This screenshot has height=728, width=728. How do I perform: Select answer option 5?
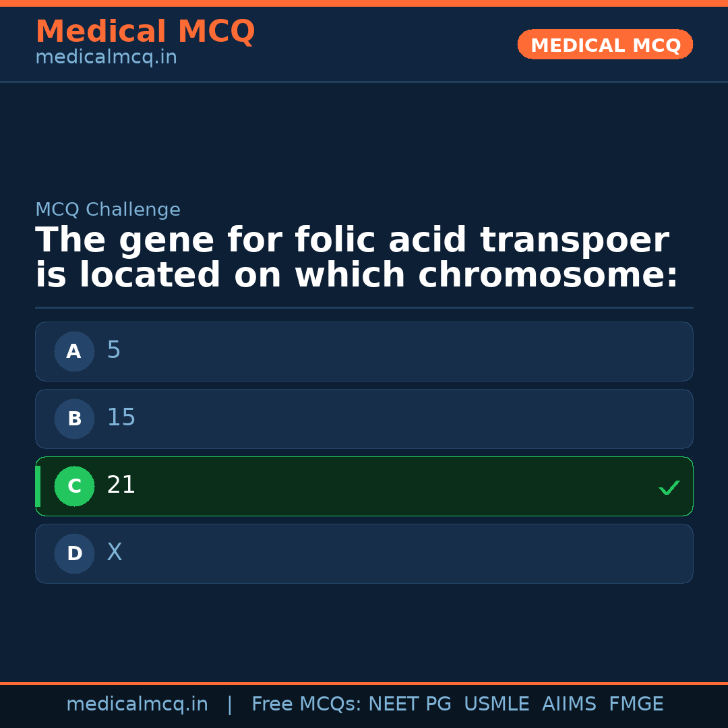click(x=364, y=351)
